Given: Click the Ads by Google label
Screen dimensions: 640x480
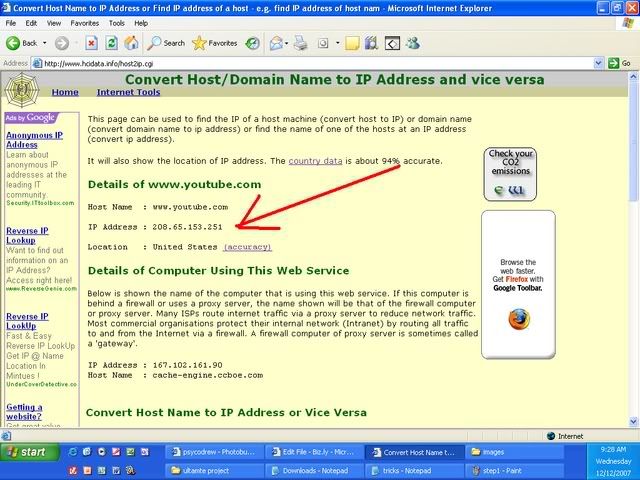Looking at the screenshot, I should click(x=31, y=118).
